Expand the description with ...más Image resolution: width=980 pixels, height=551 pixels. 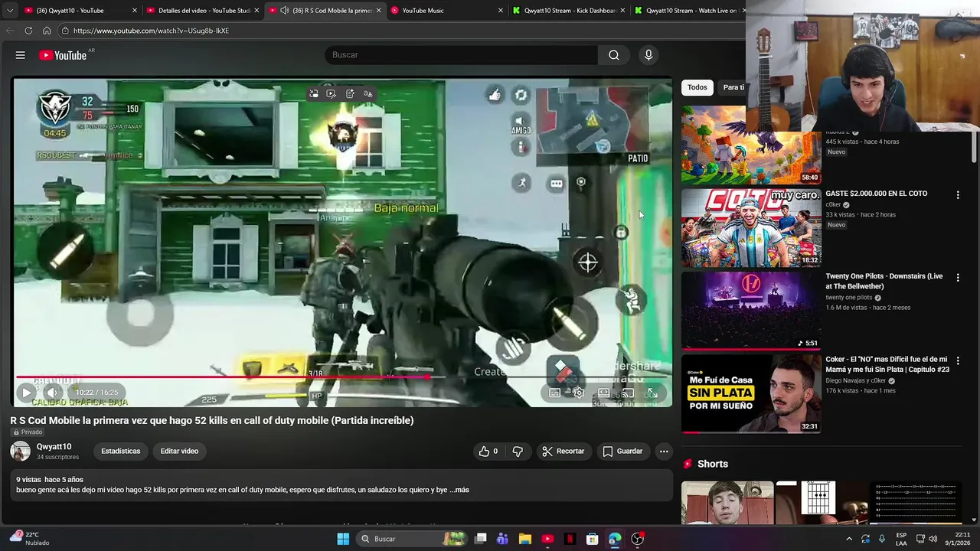click(459, 490)
